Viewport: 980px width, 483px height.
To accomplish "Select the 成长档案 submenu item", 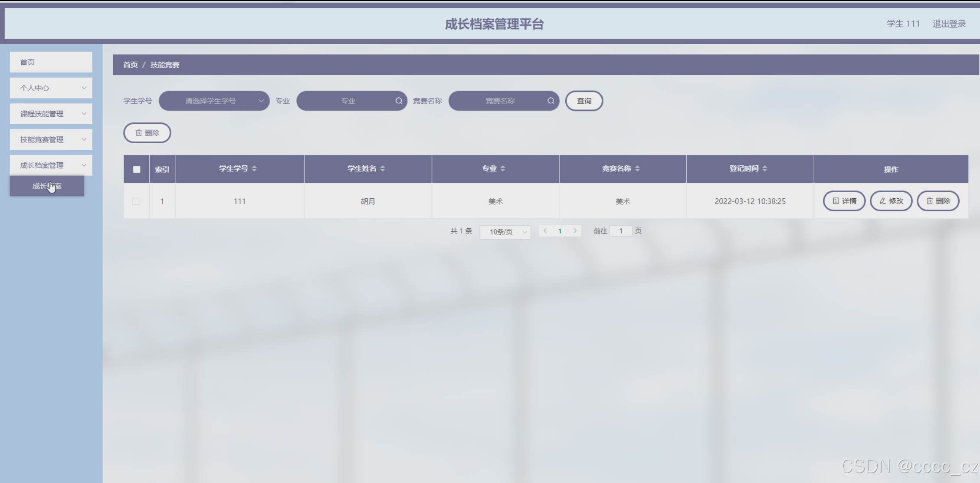I will 47,186.
